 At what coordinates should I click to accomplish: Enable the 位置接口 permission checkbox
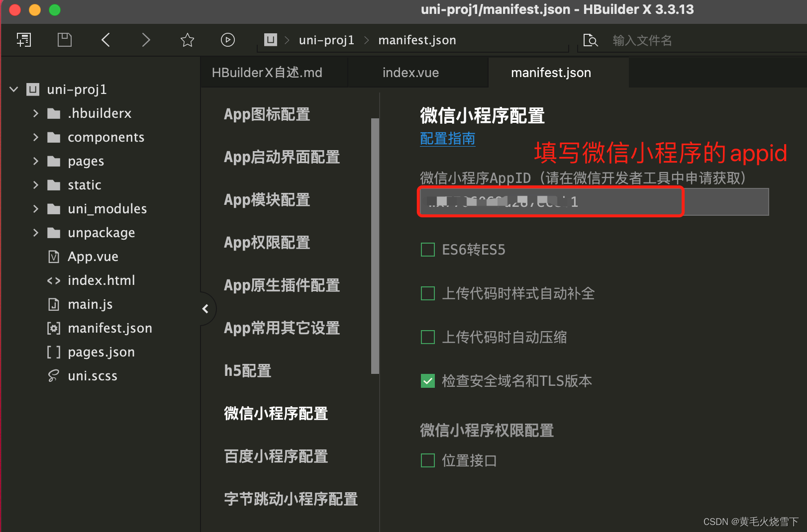click(x=427, y=460)
